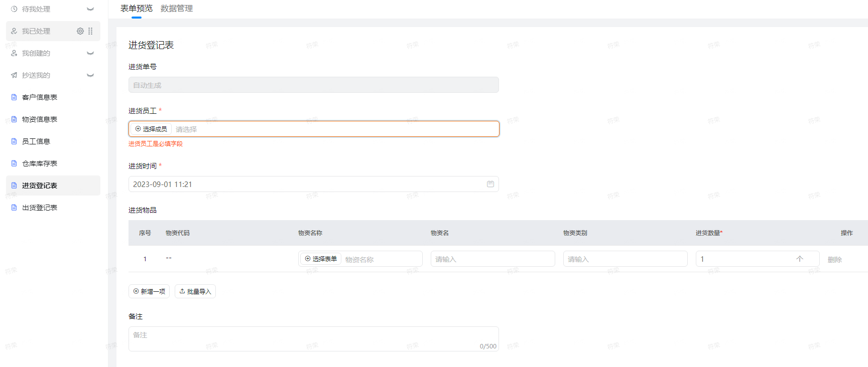
Task: Toggle the eye icon next to 抄送我的
Action: [x=90, y=75]
